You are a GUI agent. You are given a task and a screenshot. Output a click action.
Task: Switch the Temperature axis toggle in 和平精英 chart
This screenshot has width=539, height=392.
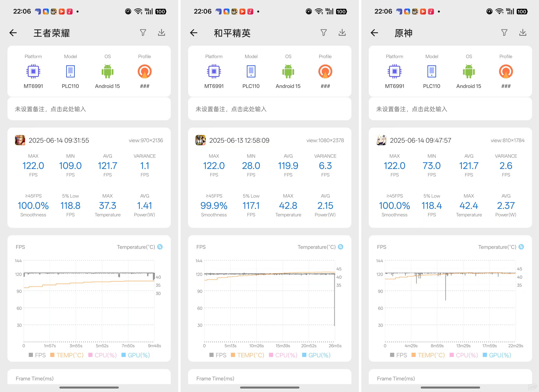coord(341,247)
